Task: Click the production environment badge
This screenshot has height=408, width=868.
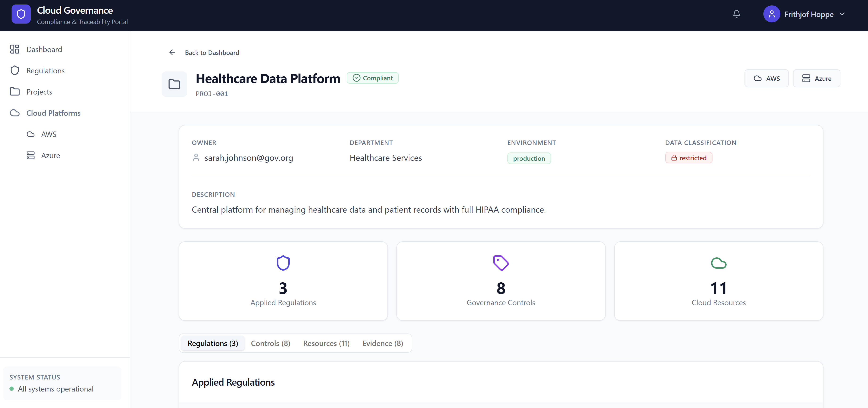Action: tap(529, 158)
